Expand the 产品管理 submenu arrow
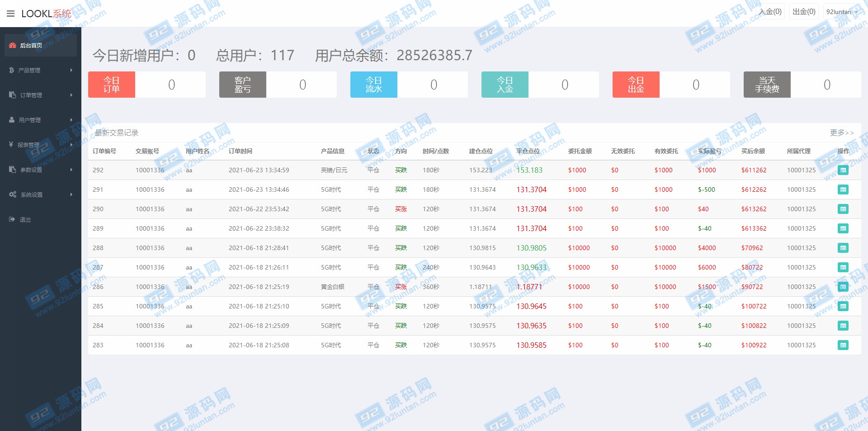Viewport: 868px width, 431px height. tap(71, 70)
